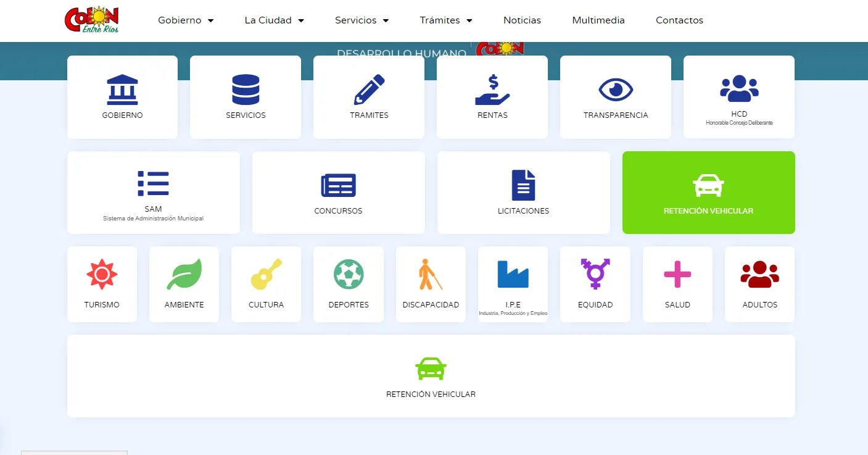Open the Cultura guitar icon
Viewport: 868px width, 455px height.
point(266,275)
